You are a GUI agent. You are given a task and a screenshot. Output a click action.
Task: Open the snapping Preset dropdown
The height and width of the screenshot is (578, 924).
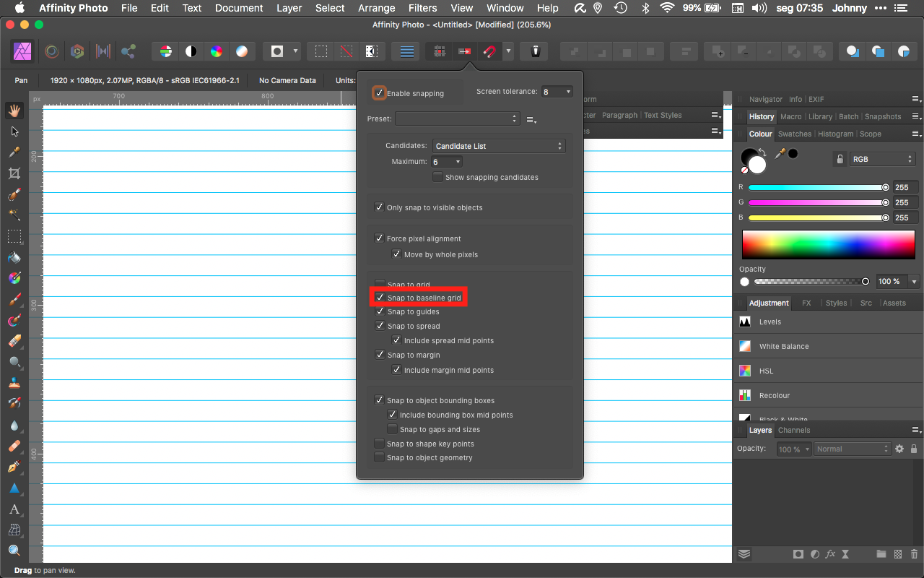[457, 118]
